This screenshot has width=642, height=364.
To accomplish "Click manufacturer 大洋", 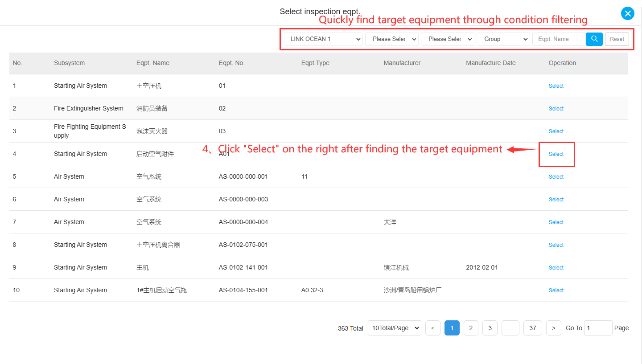I will pos(390,222).
